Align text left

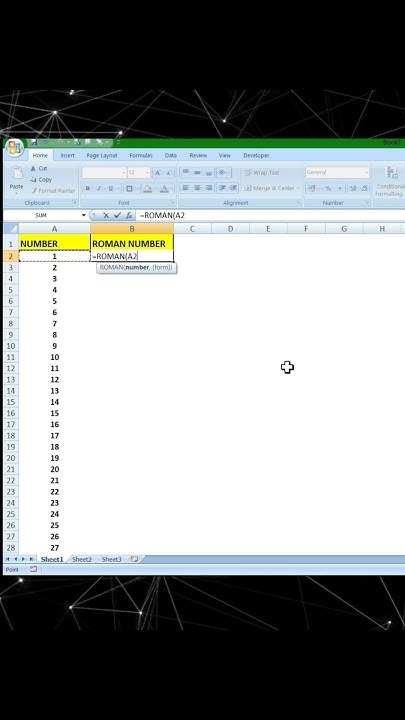186,188
